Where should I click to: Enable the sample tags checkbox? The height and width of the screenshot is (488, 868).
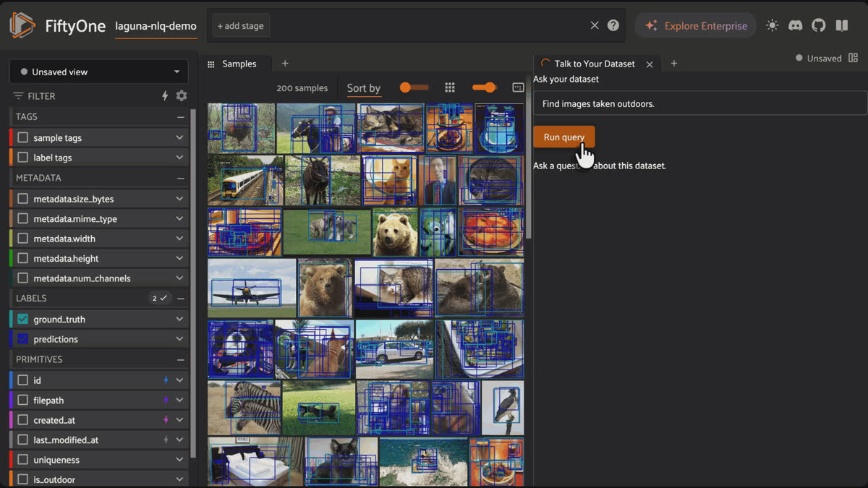(x=23, y=137)
